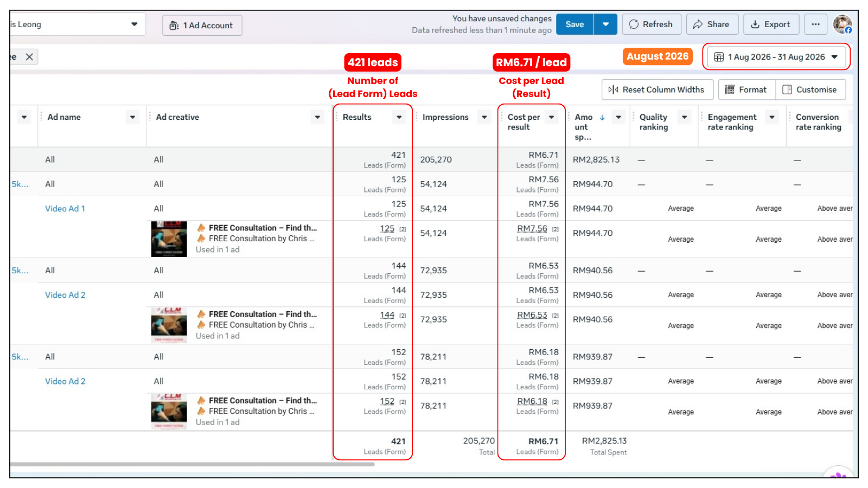Open Ad name column dropdown

(x=132, y=117)
